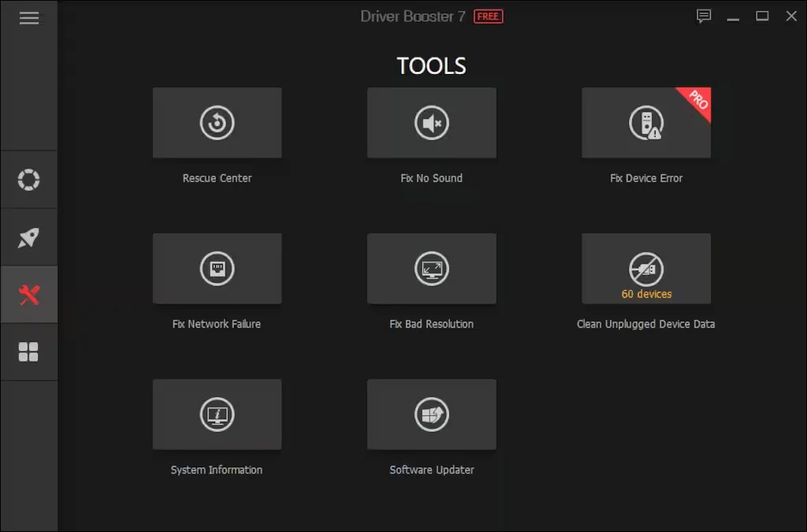Image resolution: width=807 pixels, height=532 pixels.
Task: Click the Fix No Sound label
Action: tap(432, 178)
